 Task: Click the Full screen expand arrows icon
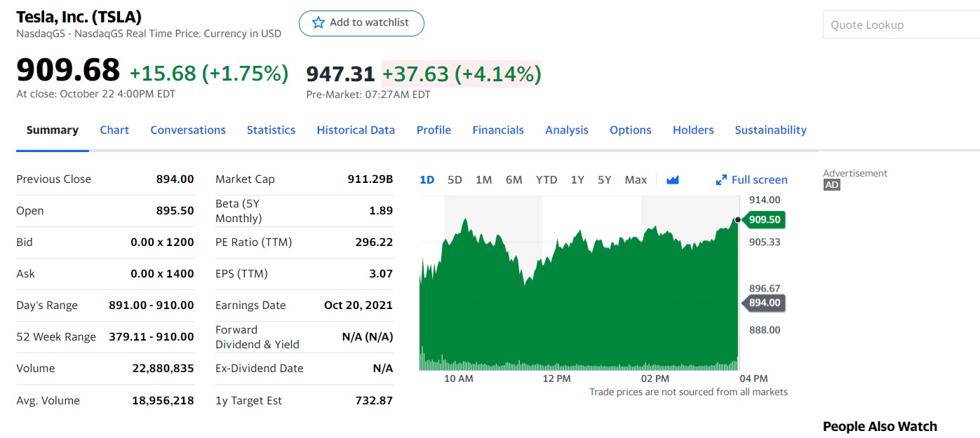point(721,180)
